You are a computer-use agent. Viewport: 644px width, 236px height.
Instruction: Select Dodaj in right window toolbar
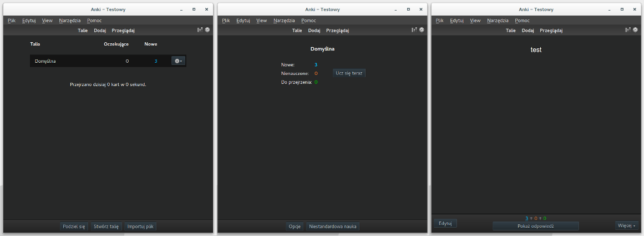pyautogui.click(x=528, y=31)
